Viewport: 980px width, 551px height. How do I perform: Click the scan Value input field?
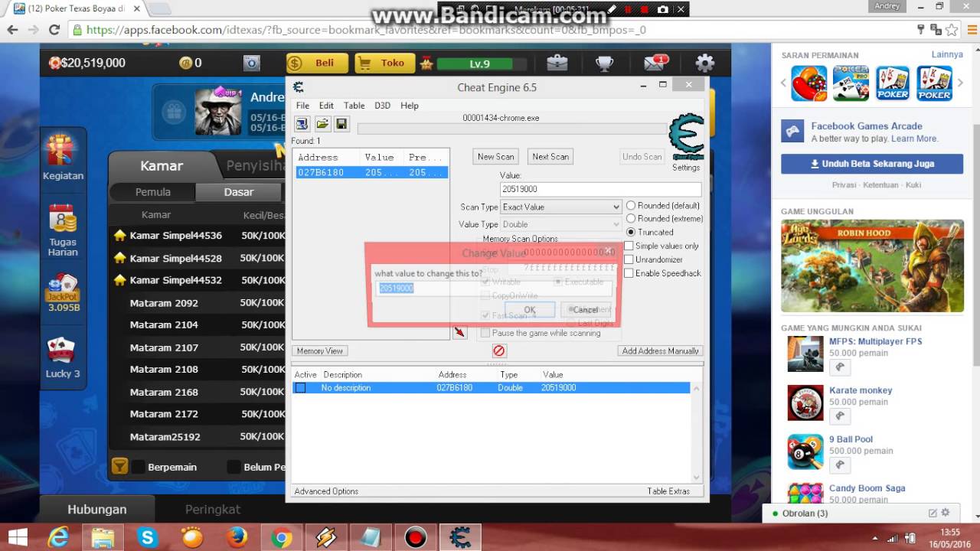(x=601, y=189)
